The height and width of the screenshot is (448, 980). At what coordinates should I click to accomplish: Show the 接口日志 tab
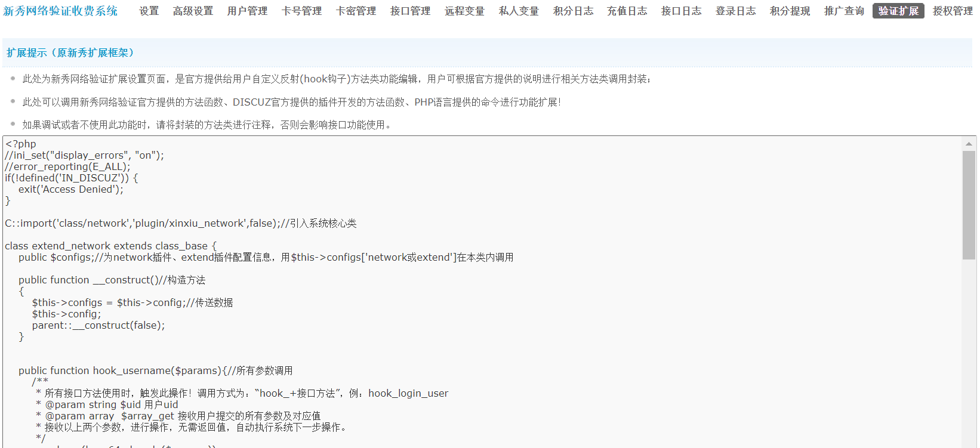click(x=681, y=11)
